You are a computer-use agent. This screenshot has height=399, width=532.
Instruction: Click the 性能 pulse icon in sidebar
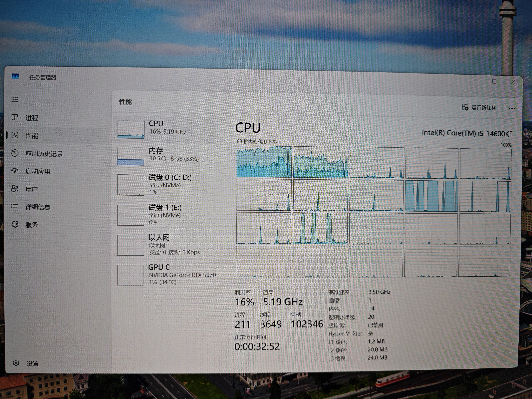pyautogui.click(x=15, y=135)
